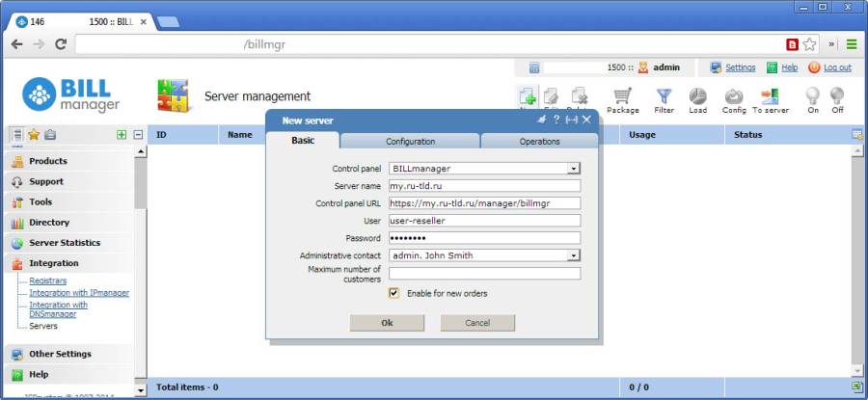Screen dimensions: 868x400
Task: Select Servers in the Integration menu
Action: [x=43, y=326]
